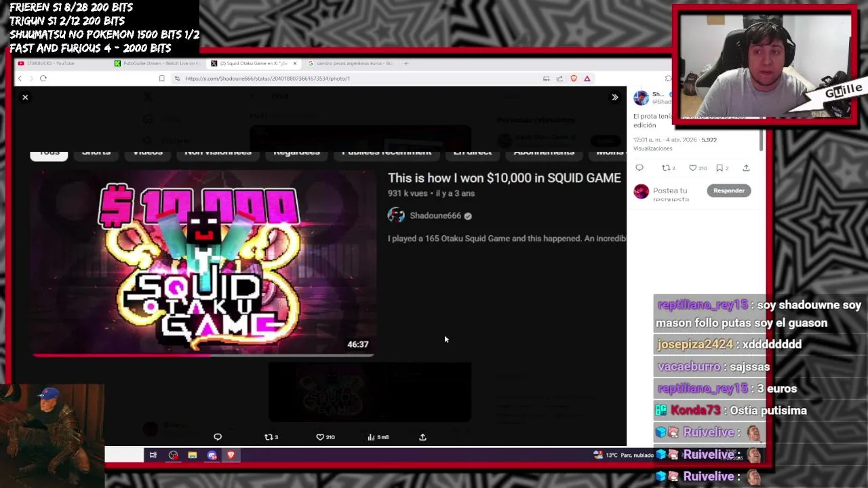The width and height of the screenshot is (868, 488).
Task: Open the Brave Rewards triangle icon
Action: pos(587,79)
